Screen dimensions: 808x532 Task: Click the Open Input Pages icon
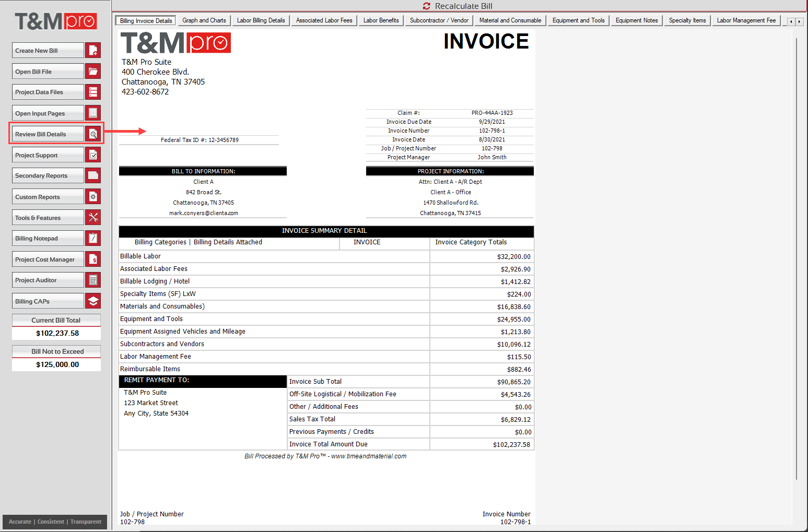pos(93,113)
